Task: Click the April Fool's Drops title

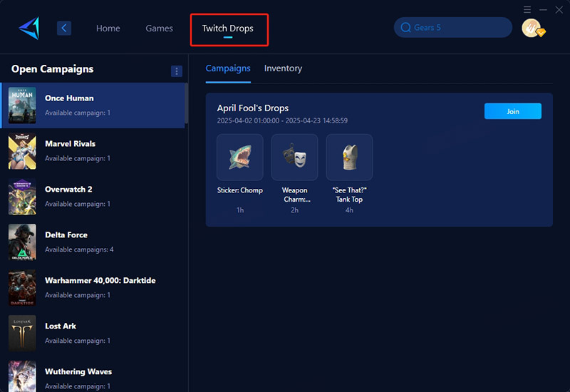Action: pyautogui.click(x=253, y=108)
